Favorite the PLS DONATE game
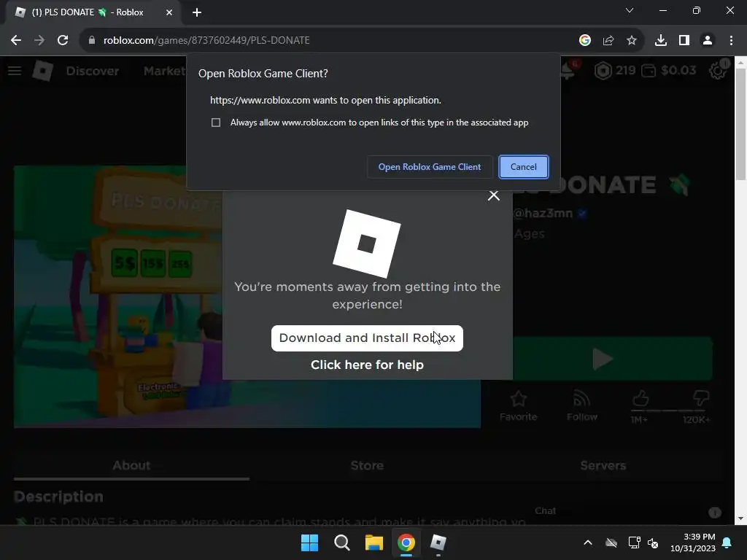Image resolution: width=747 pixels, height=560 pixels. point(519,405)
